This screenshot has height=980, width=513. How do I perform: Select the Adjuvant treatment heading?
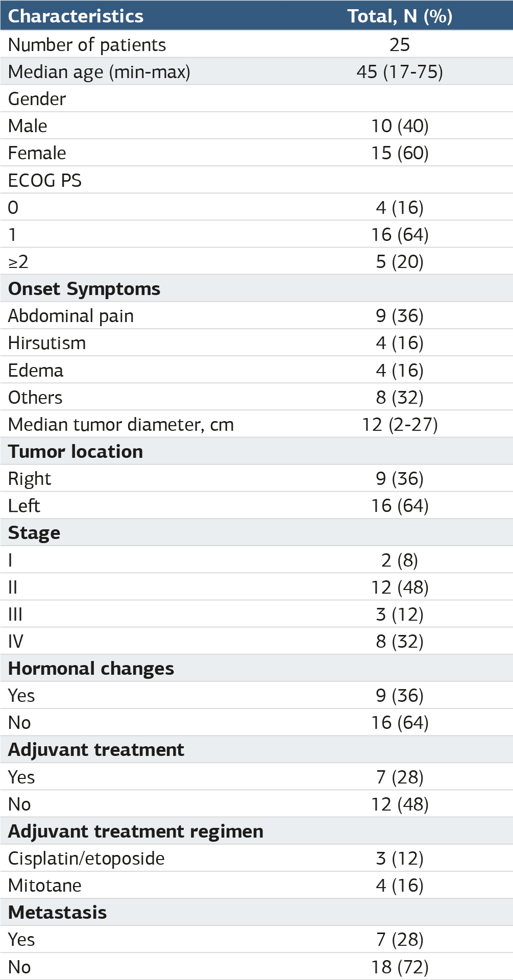coord(96,750)
